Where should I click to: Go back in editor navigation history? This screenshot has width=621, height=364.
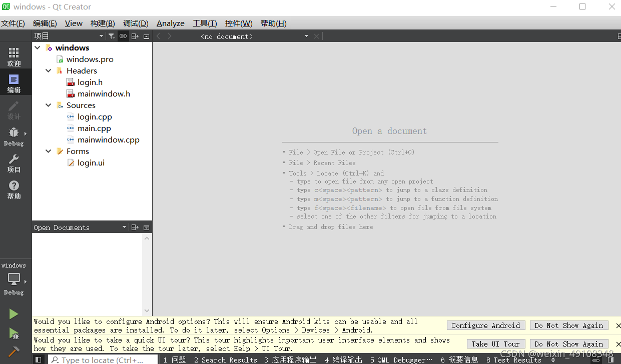[159, 36]
